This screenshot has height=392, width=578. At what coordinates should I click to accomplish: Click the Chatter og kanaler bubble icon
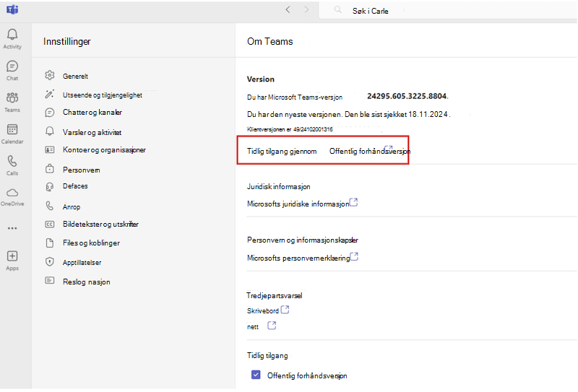[50, 113]
